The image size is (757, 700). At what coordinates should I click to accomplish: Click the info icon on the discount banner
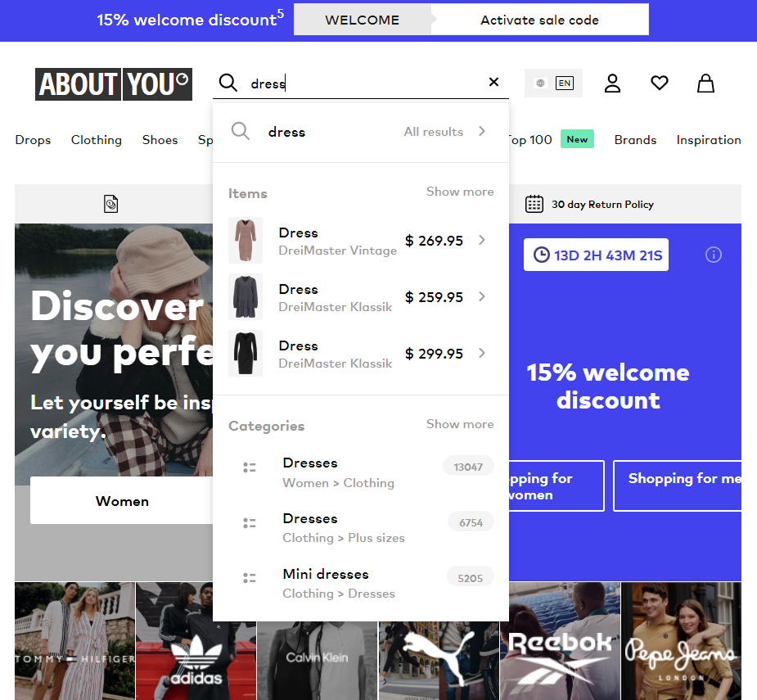coord(713,255)
